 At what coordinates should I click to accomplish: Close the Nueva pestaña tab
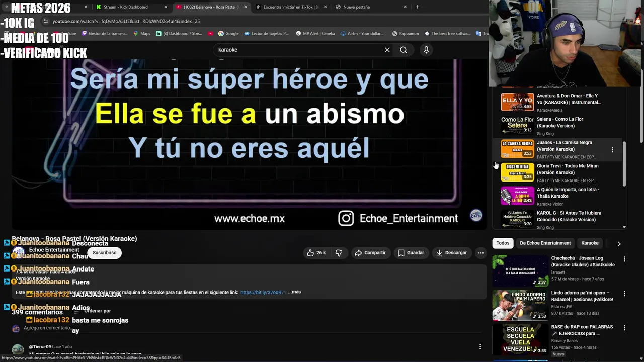(x=405, y=7)
